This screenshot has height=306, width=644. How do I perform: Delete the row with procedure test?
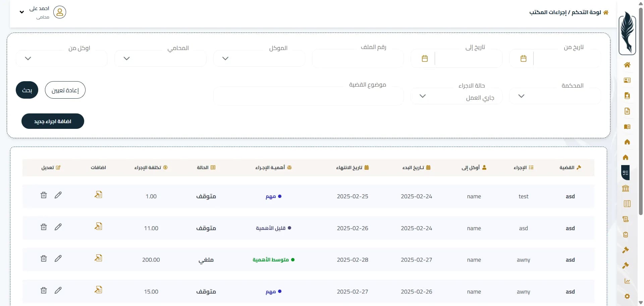44,195
